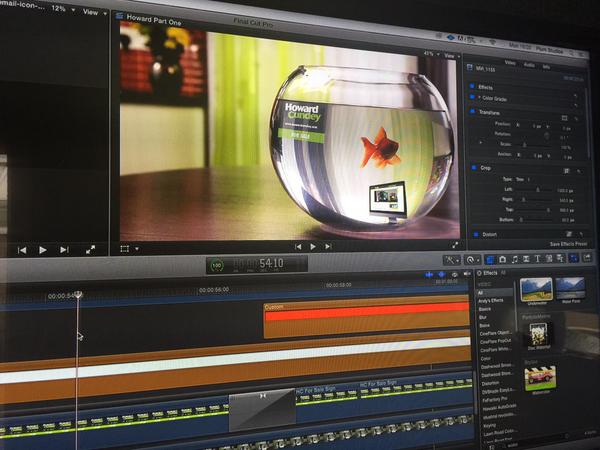This screenshot has height=450, width=600.
Task: Select the Water Pane effect thumbnail
Action: (570, 288)
